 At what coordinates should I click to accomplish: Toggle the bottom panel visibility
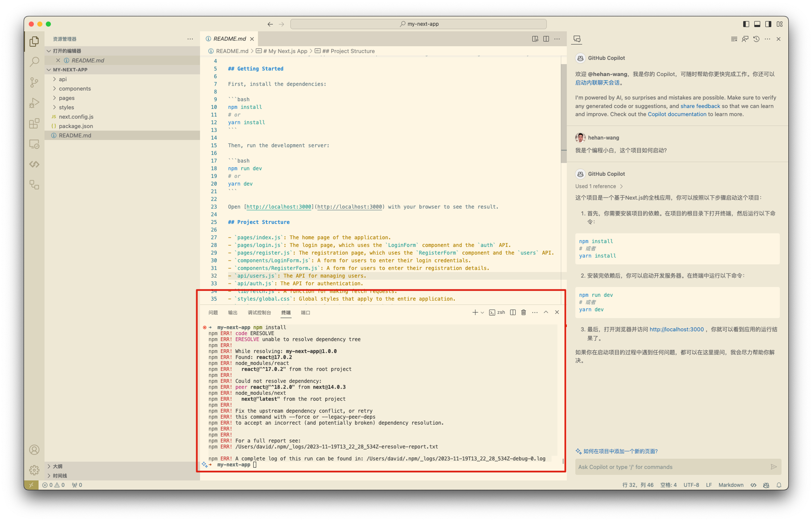757,24
